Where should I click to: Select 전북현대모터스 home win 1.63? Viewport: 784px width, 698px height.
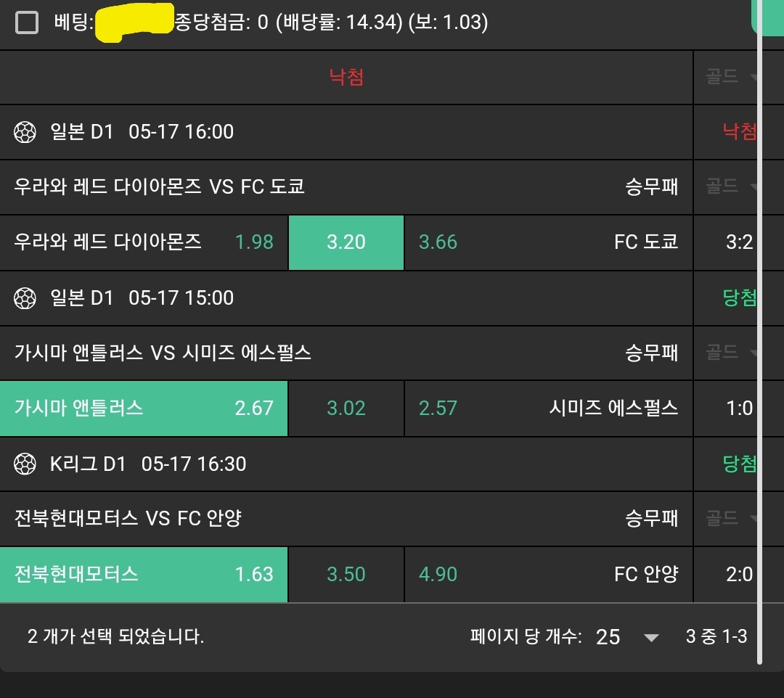pyautogui.click(x=144, y=574)
